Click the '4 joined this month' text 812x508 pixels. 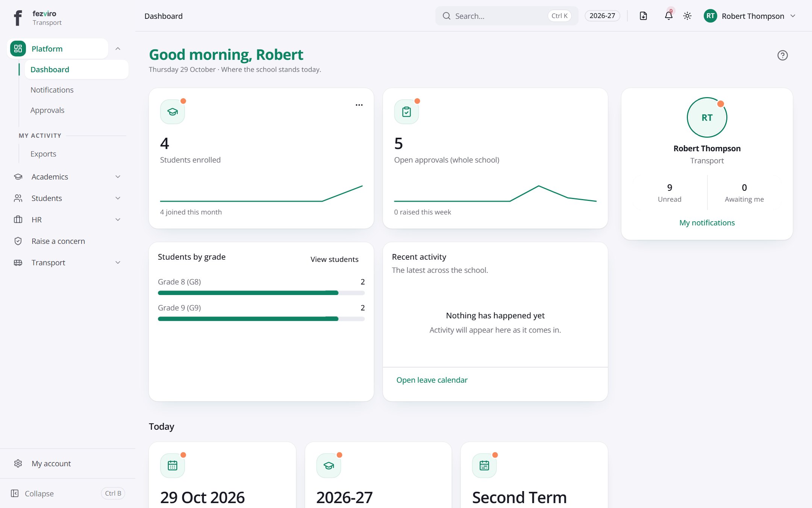coord(191,212)
